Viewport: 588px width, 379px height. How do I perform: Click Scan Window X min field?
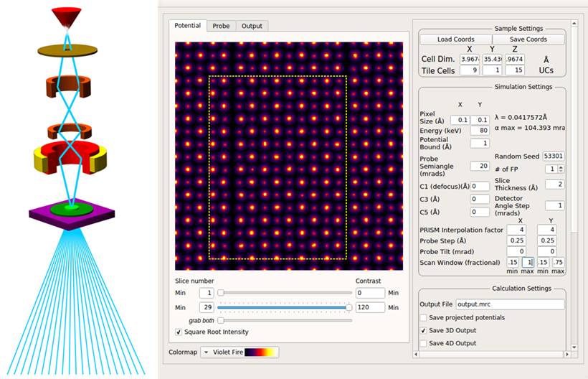(x=513, y=262)
